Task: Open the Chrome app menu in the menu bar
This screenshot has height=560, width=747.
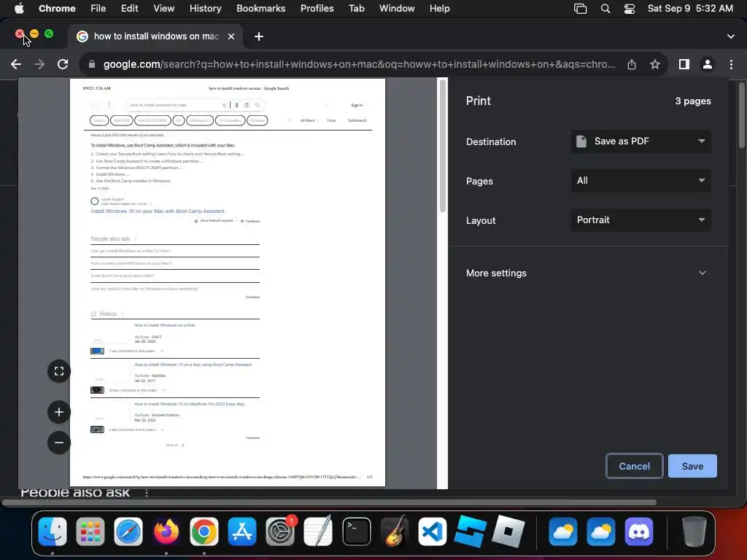Action: 57,9
